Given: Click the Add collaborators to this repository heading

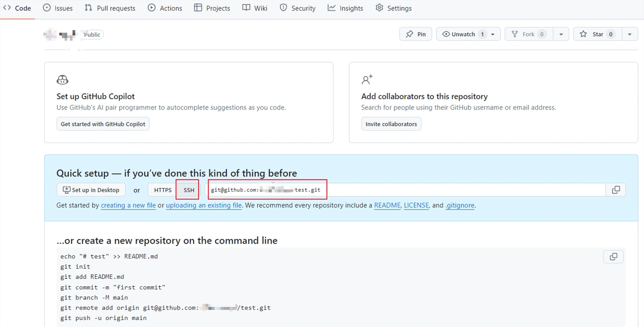Looking at the screenshot, I should (x=424, y=96).
